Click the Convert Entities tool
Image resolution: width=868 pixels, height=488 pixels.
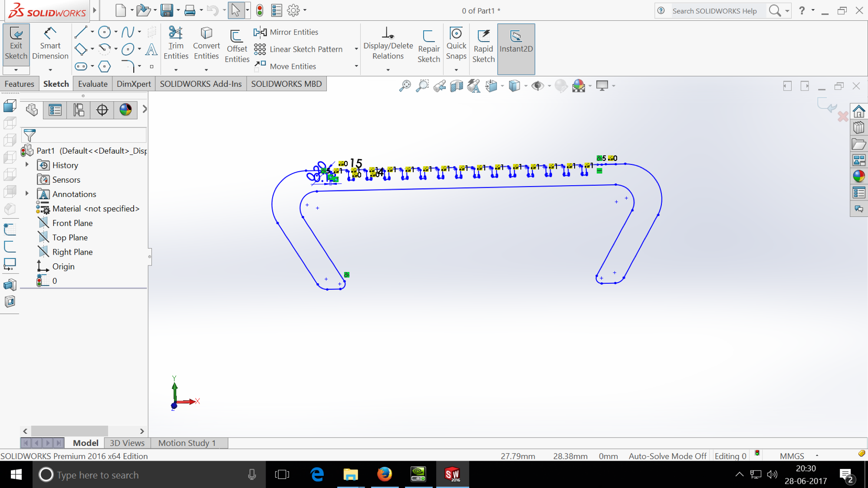coord(206,43)
